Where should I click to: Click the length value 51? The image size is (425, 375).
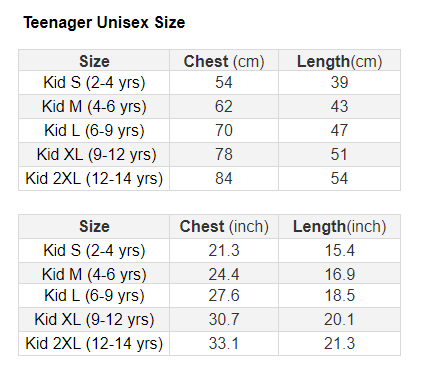(339, 154)
